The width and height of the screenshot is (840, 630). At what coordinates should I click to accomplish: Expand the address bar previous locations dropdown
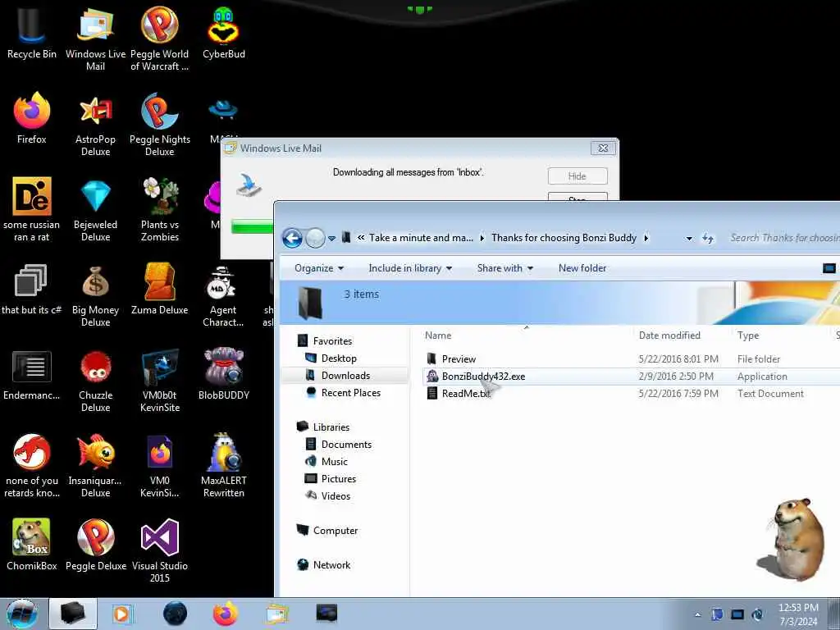689,239
